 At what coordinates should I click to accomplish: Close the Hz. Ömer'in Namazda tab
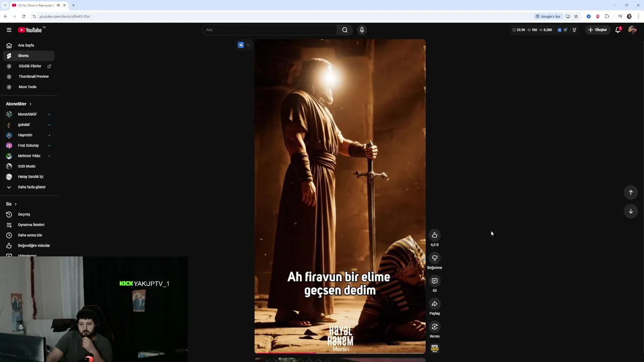(x=64, y=5)
